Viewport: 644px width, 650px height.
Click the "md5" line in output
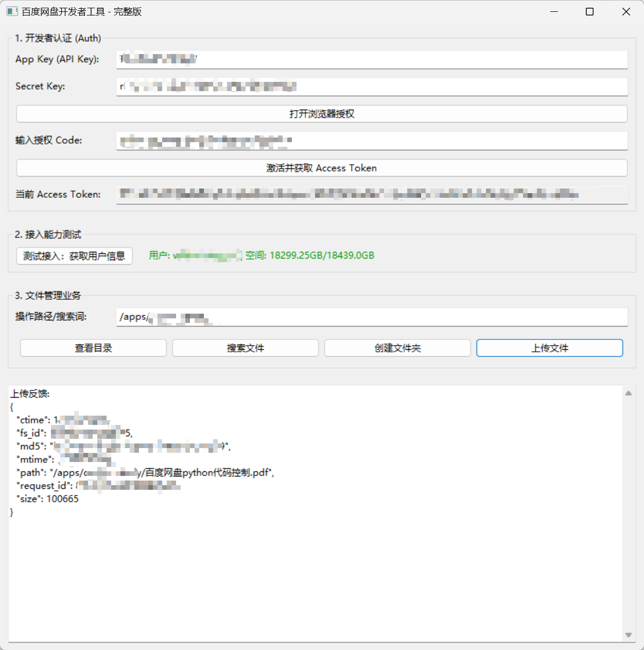124,447
